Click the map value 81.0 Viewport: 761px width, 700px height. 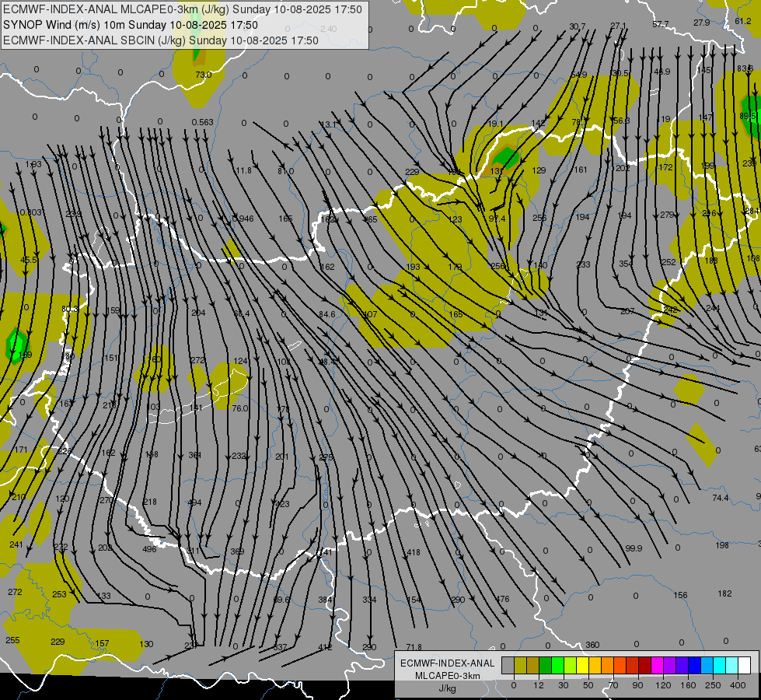coord(286,171)
